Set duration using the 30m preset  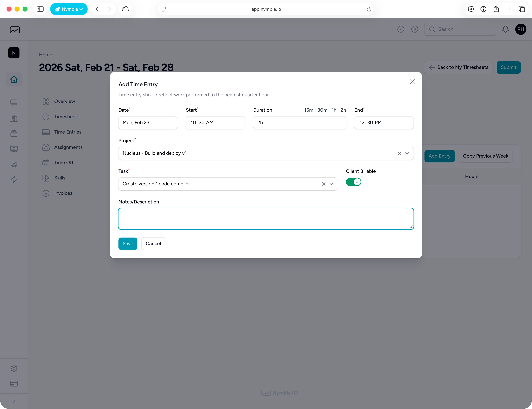click(x=322, y=110)
